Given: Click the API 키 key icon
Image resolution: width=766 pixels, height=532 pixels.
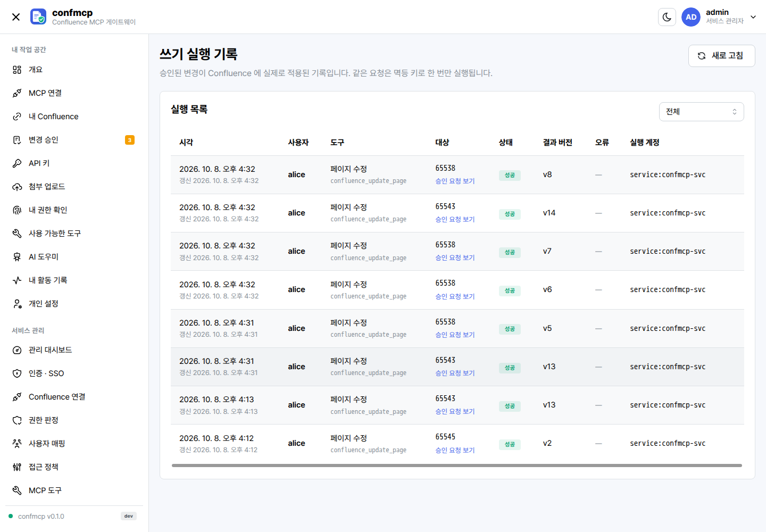Looking at the screenshot, I should pyautogui.click(x=17, y=163).
